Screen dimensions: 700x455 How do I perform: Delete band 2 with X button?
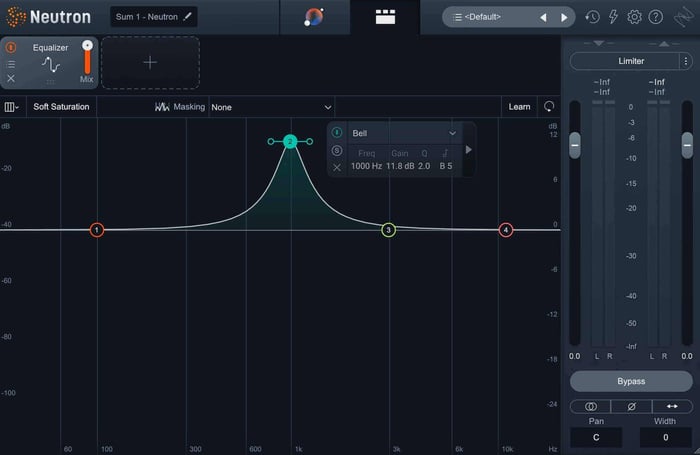tap(337, 167)
